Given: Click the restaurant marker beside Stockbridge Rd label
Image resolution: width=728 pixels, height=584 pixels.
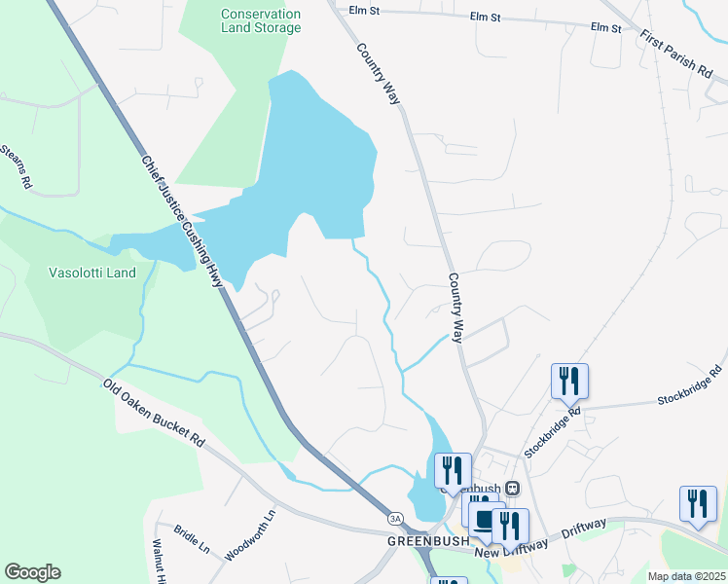Looking at the screenshot, I should pos(569,382).
